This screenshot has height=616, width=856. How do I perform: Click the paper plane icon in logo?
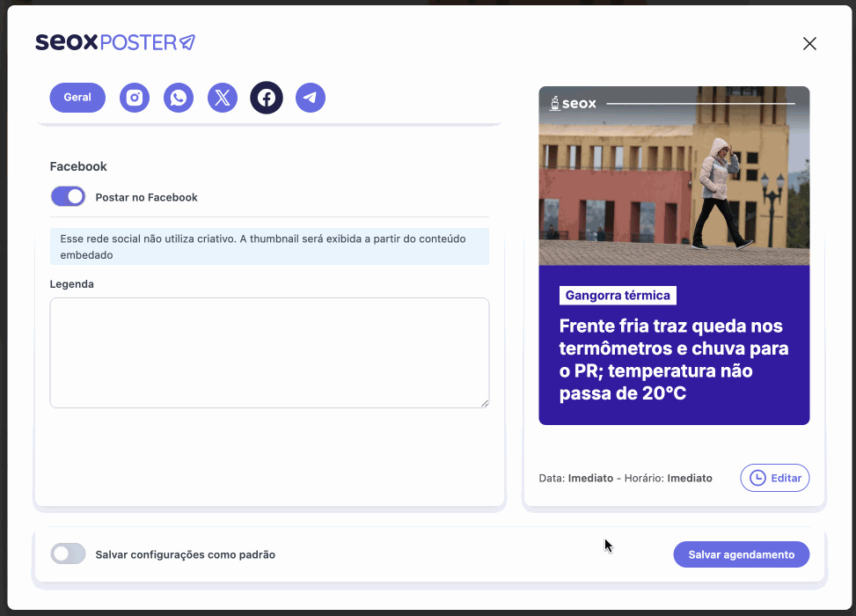[x=187, y=42]
